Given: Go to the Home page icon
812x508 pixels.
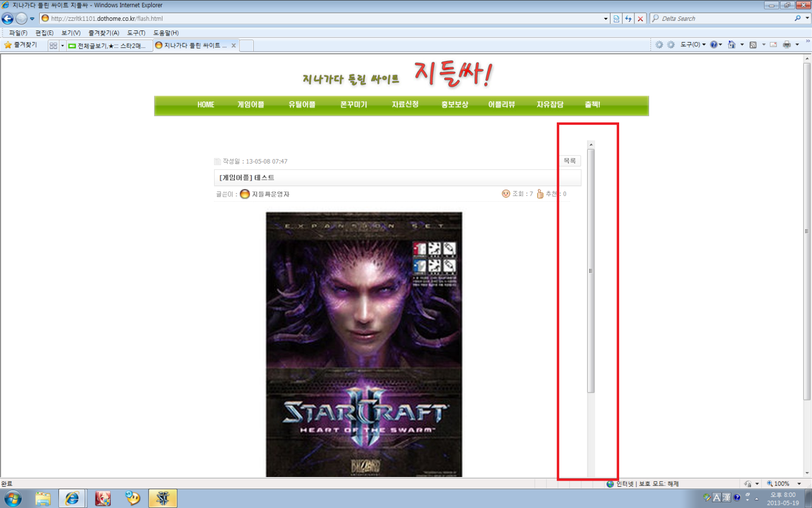Looking at the screenshot, I should [731, 45].
